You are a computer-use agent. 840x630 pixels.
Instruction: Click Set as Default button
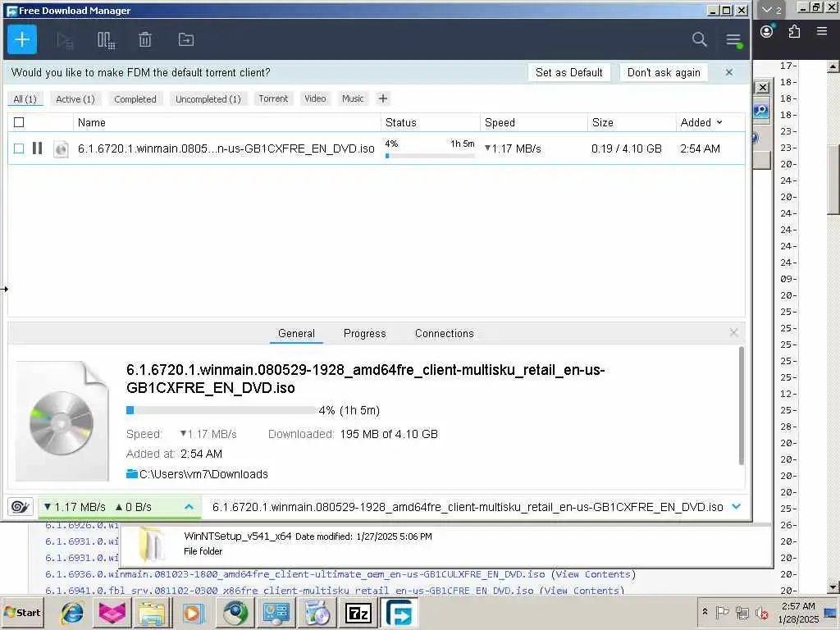click(569, 72)
